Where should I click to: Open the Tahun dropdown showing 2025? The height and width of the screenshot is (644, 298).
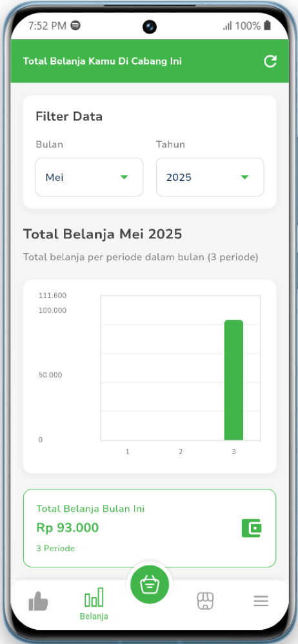click(x=210, y=177)
